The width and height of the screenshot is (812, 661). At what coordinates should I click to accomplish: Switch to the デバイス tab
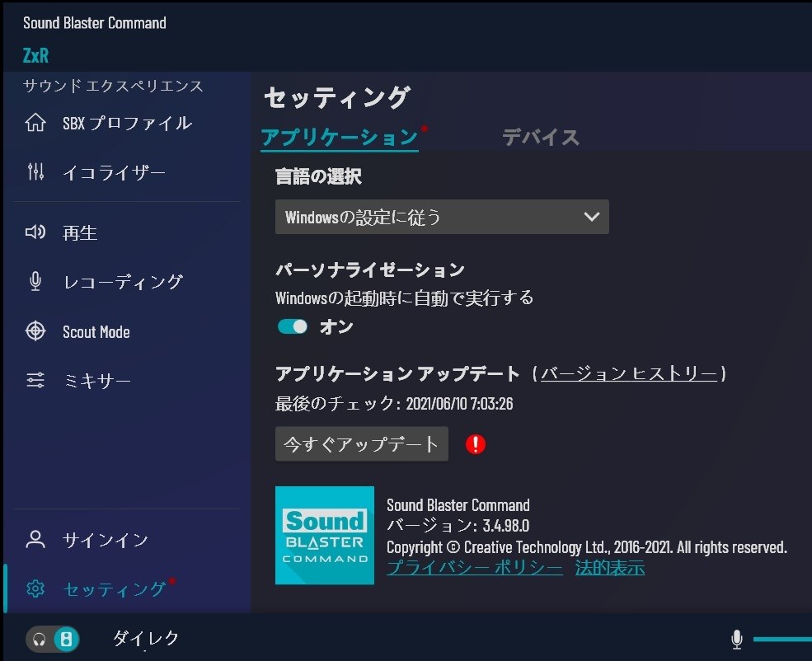point(540,137)
